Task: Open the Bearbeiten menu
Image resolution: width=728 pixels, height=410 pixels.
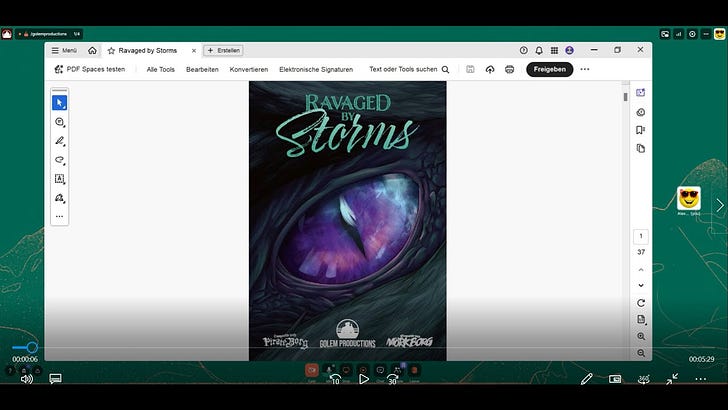Action: (202, 69)
